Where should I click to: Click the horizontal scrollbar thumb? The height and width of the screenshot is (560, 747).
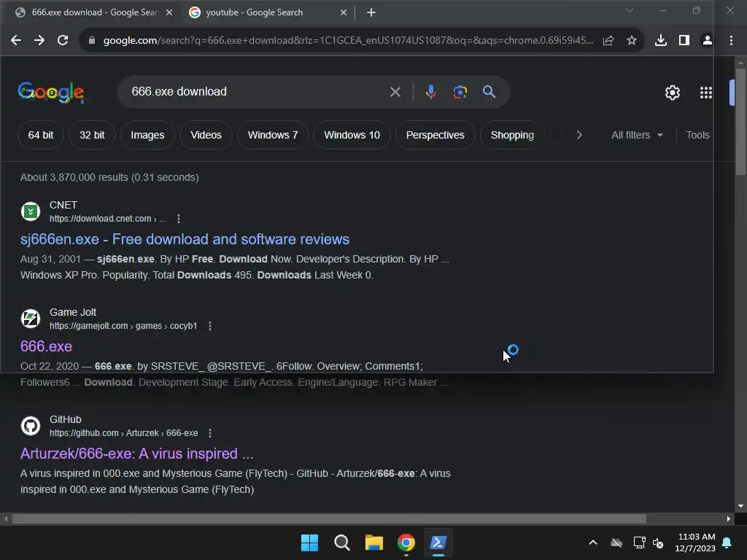tap(329, 518)
